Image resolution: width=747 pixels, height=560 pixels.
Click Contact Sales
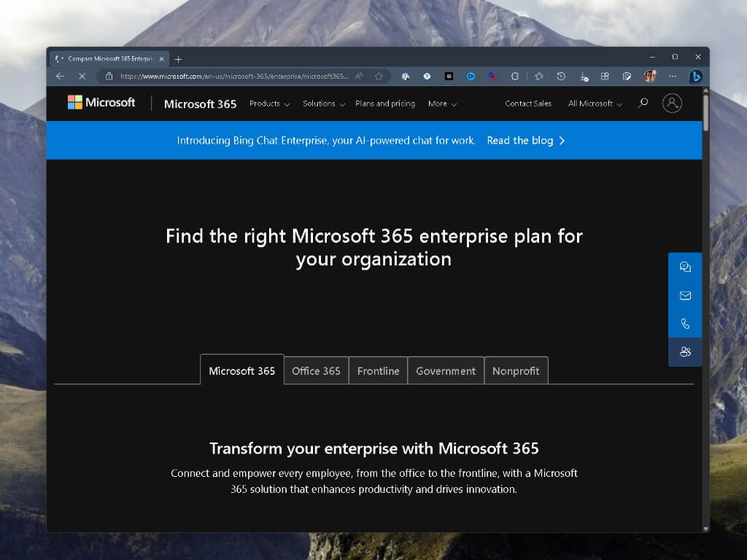[528, 104]
